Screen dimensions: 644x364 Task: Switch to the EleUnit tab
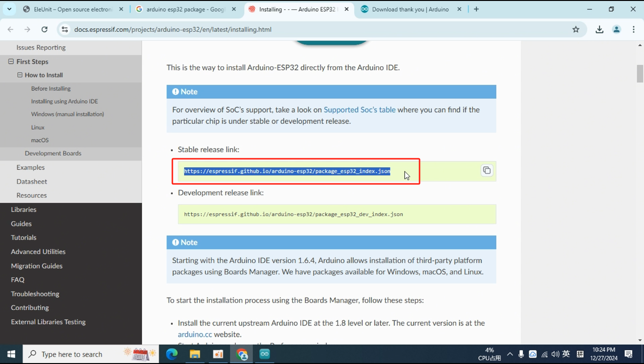coord(67,9)
